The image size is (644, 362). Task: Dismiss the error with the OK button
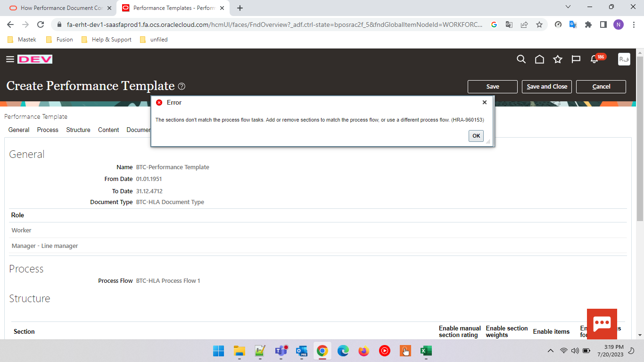click(476, 136)
